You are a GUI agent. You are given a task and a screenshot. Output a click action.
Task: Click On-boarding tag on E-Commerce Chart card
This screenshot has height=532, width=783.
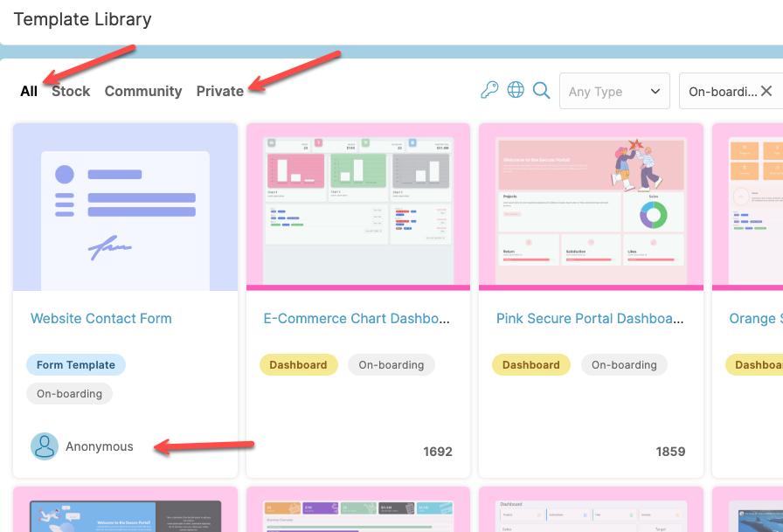pyautogui.click(x=391, y=365)
